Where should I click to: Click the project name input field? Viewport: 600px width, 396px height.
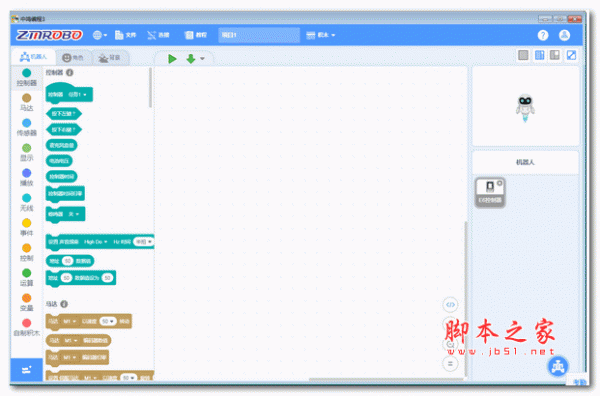[259, 35]
